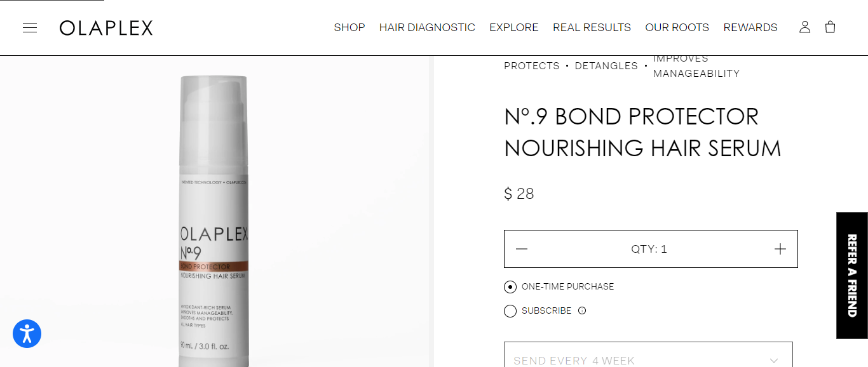Go to Hair Diagnostic

pos(427,27)
